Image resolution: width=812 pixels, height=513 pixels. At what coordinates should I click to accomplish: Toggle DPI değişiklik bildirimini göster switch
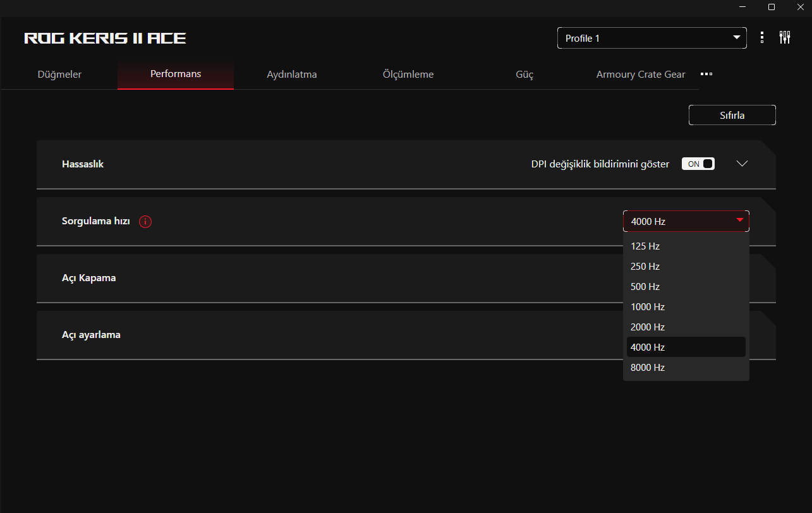pos(698,164)
